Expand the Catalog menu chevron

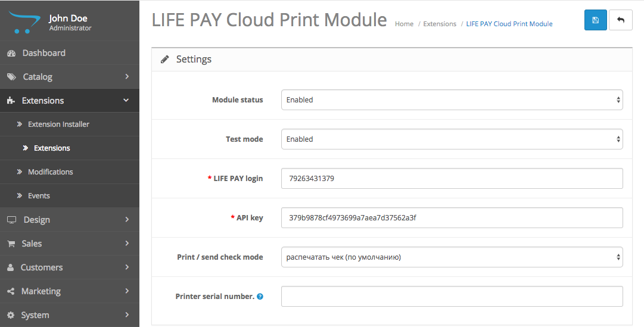tap(127, 76)
